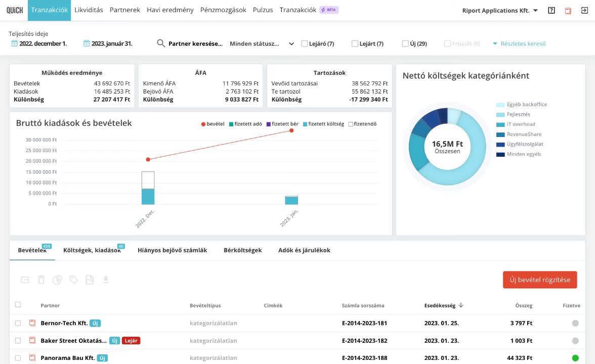595x364 pixels.
Task: Check the Baker Street Oktatás row checkbox
Action: (18, 341)
